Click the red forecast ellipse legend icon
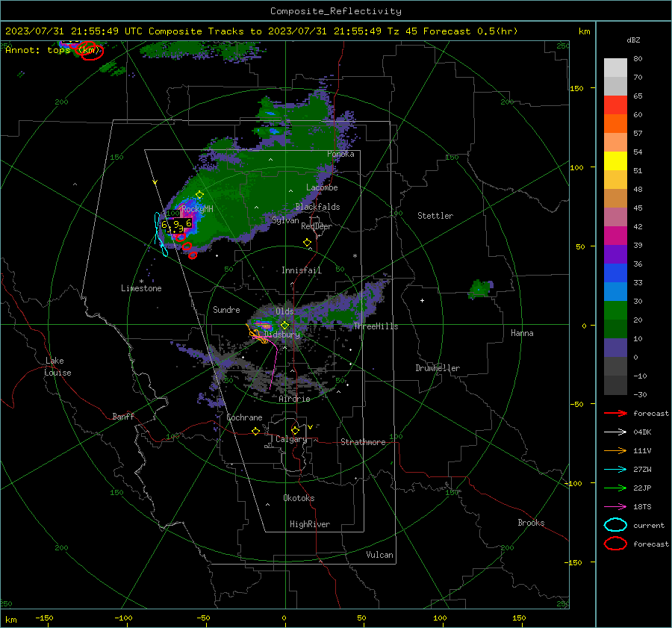The width and height of the screenshot is (672, 628). pyautogui.click(x=615, y=544)
